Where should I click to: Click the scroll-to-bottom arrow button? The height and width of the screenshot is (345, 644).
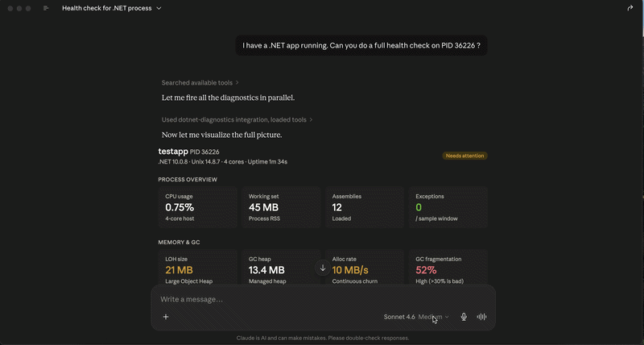[x=323, y=268]
